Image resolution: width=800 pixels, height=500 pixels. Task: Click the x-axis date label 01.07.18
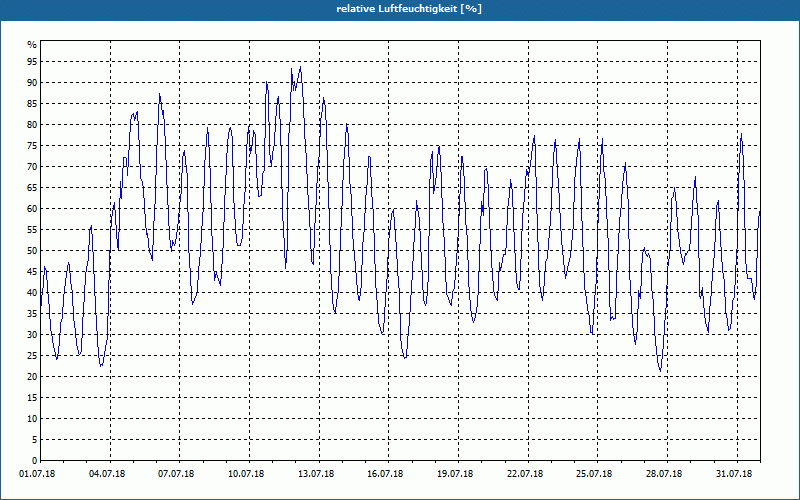[37, 474]
